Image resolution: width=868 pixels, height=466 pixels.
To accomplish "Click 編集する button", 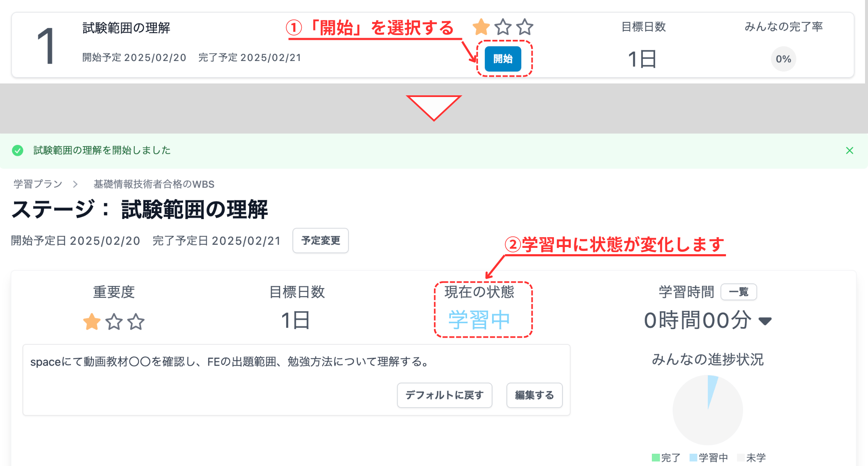I will point(534,395).
